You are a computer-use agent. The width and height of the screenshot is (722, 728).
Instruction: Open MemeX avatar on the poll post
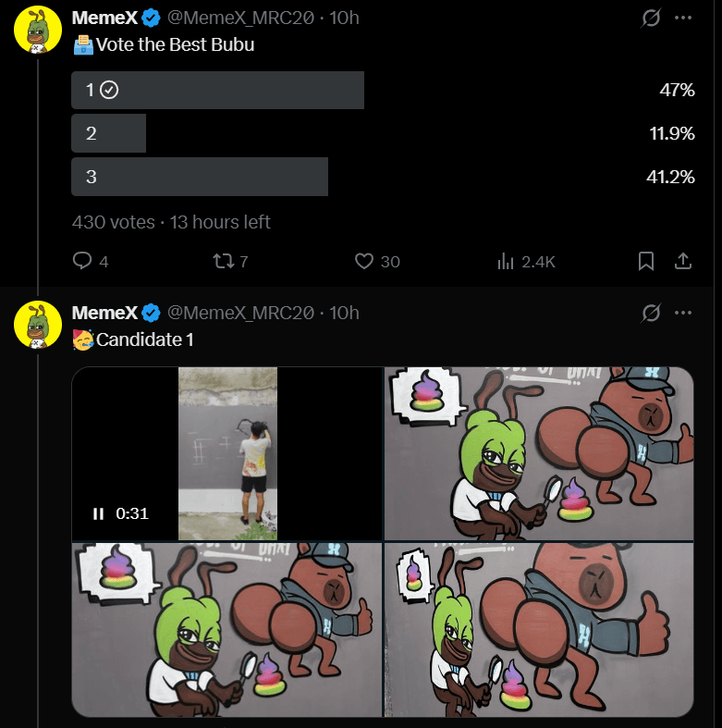click(x=37, y=31)
